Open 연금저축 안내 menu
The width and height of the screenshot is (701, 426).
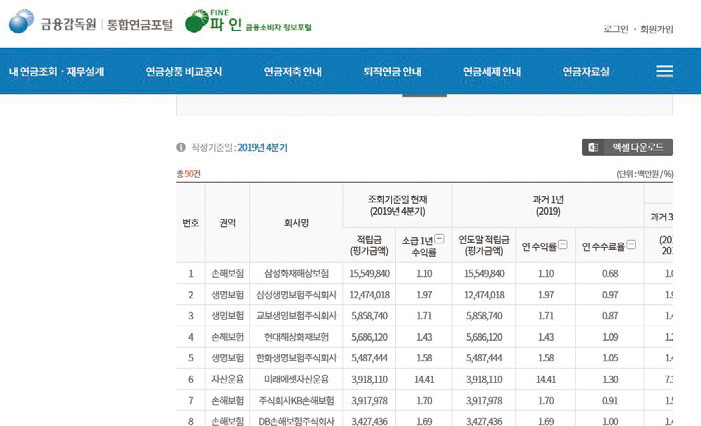point(292,72)
